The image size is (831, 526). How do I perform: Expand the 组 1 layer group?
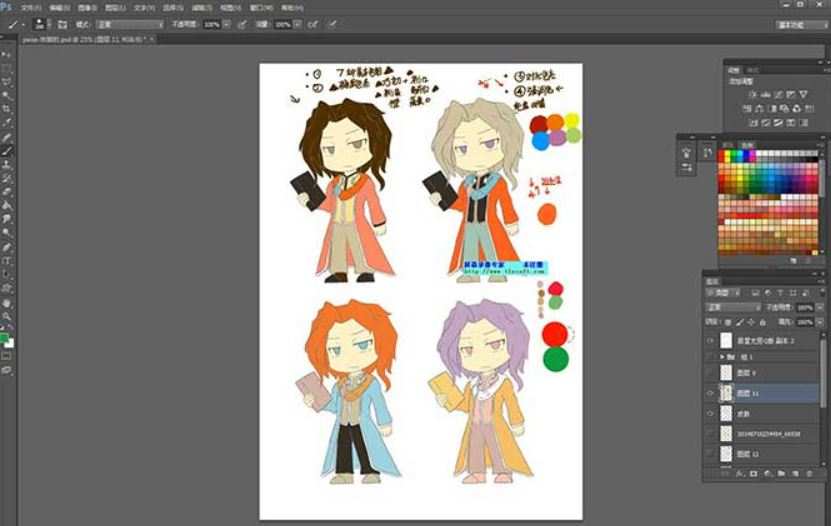[x=723, y=356]
